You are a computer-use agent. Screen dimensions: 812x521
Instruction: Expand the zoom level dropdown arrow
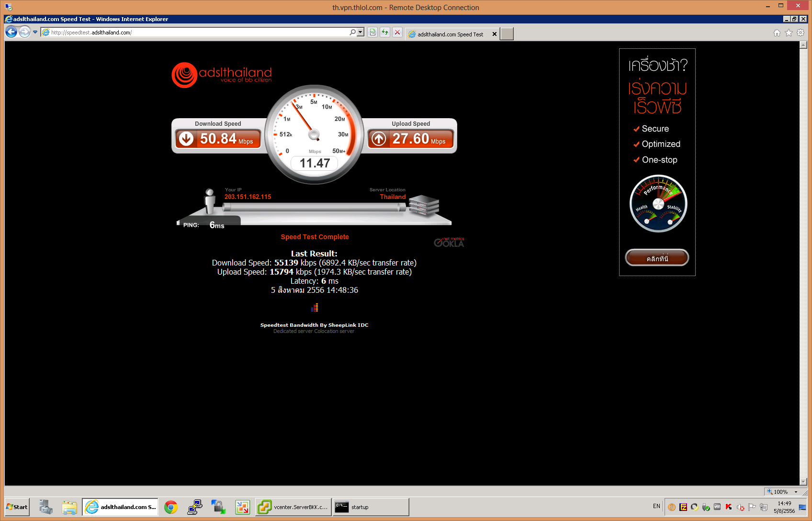[796, 492]
